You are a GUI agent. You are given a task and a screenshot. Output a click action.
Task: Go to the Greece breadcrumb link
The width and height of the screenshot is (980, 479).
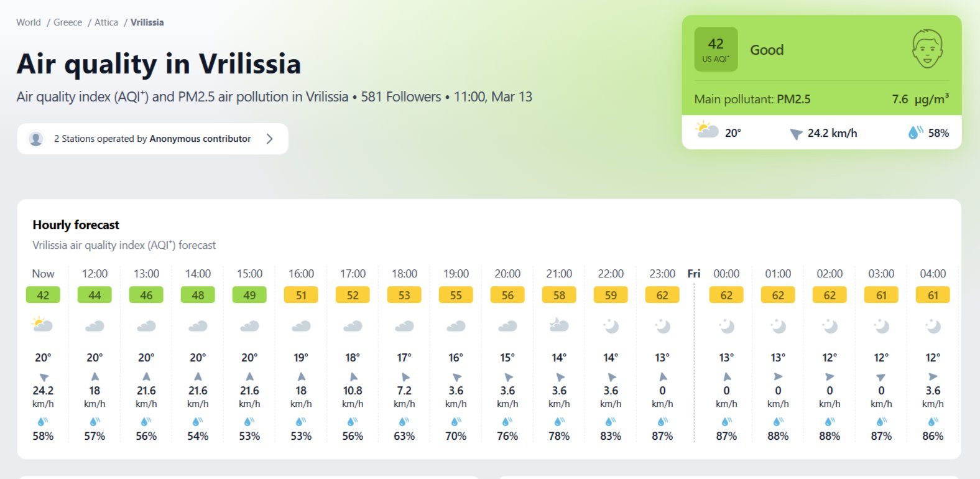coord(68,22)
